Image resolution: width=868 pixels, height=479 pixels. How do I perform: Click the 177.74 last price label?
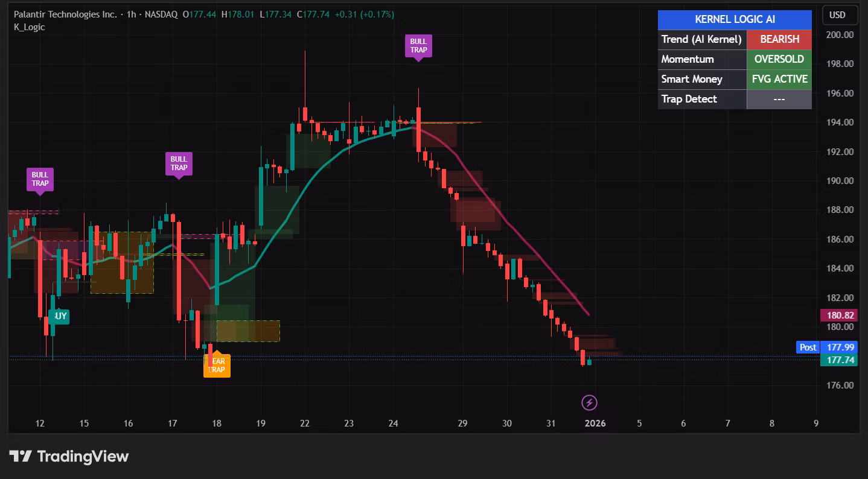pyautogui.click(x=840, y=360)
